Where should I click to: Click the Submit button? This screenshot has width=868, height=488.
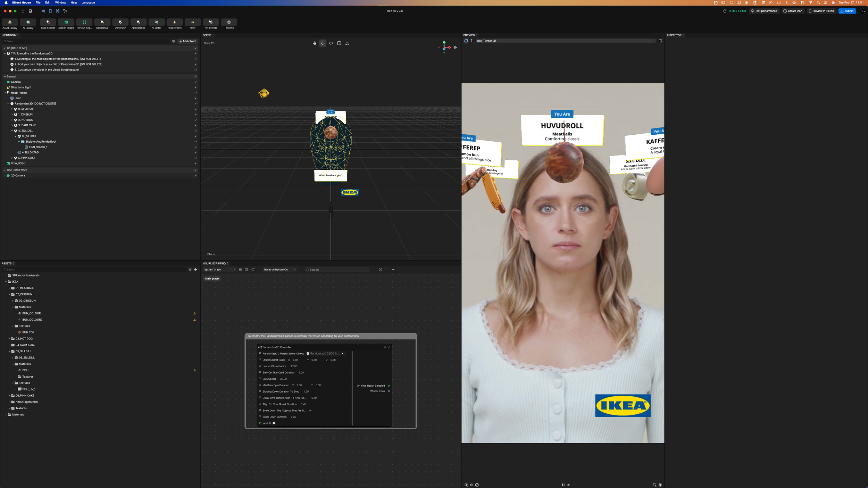pyautogui.click(x=847, y=11)
